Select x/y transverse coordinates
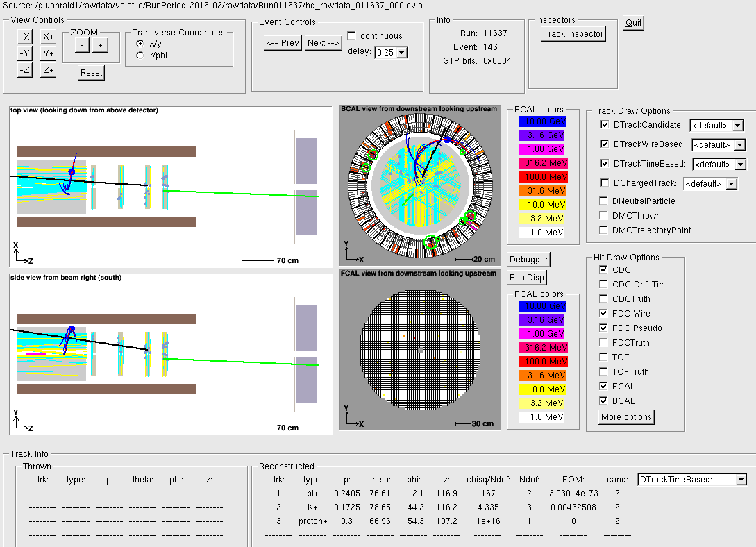The image size is (756, 547). [x=140, y=43]
